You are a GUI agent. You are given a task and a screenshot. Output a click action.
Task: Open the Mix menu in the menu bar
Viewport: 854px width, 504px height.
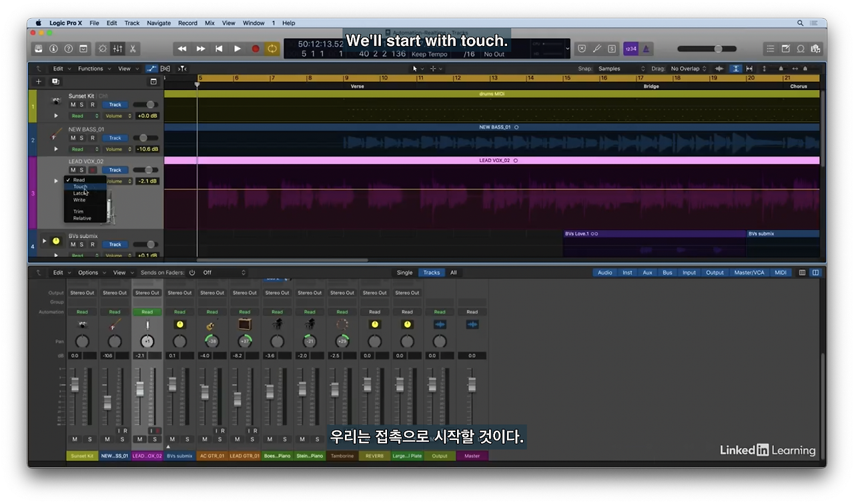tap(209, 23)
